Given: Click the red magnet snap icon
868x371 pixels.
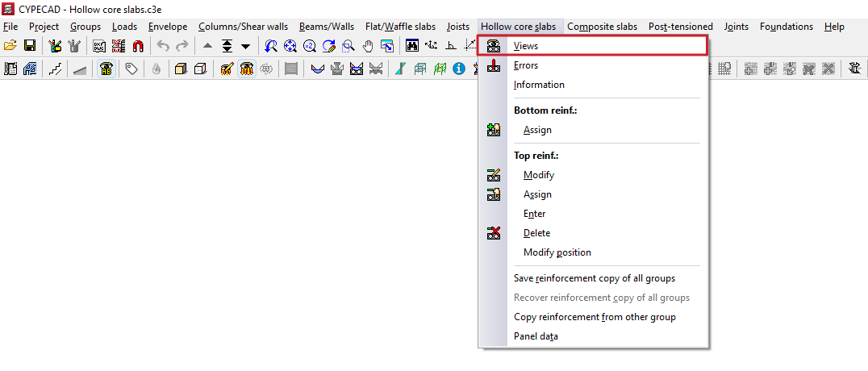Looking at the screenshot, I should click(137, 46).
